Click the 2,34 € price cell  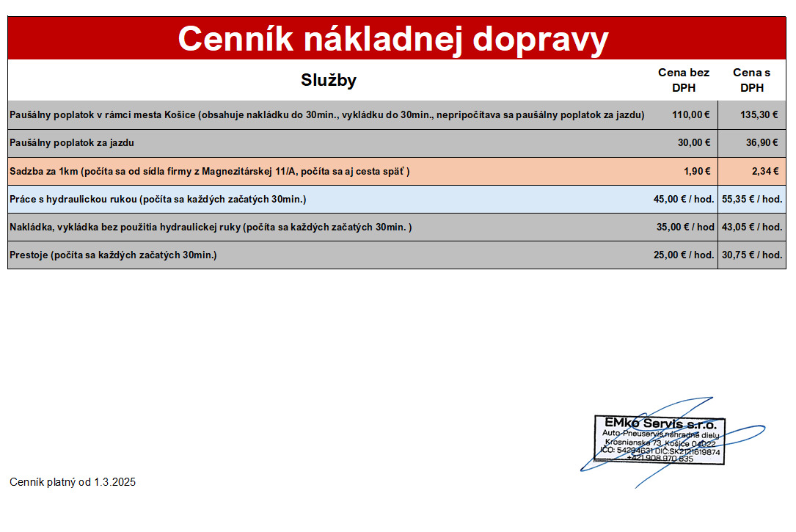(764, 171)
